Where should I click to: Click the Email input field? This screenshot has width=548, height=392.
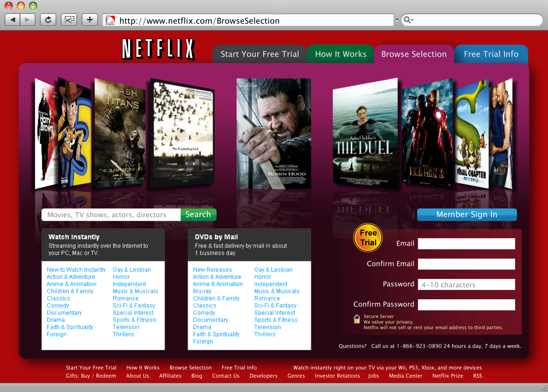point(466,244)
